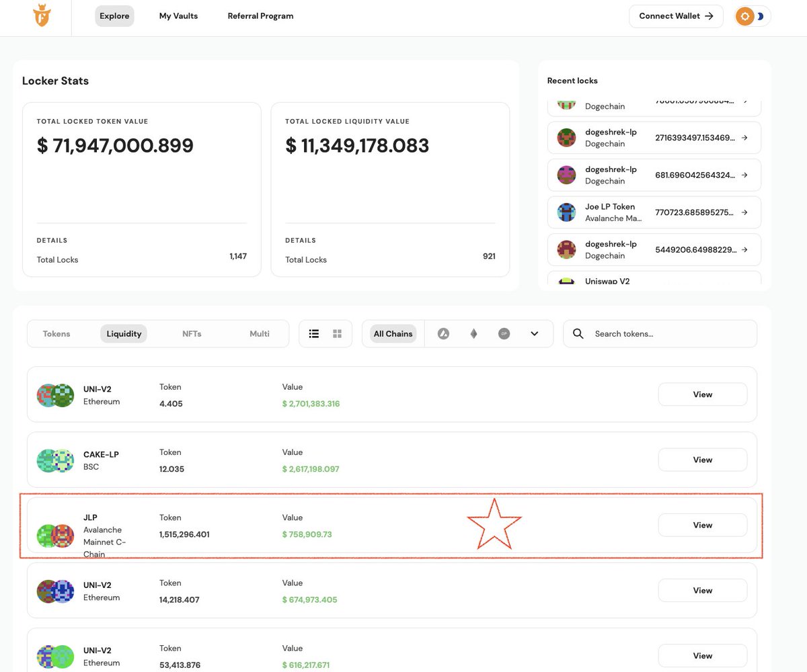Filter by Avalanche chain icon
The width and height of the screenshot is (807, 672).
pos(443,334)
